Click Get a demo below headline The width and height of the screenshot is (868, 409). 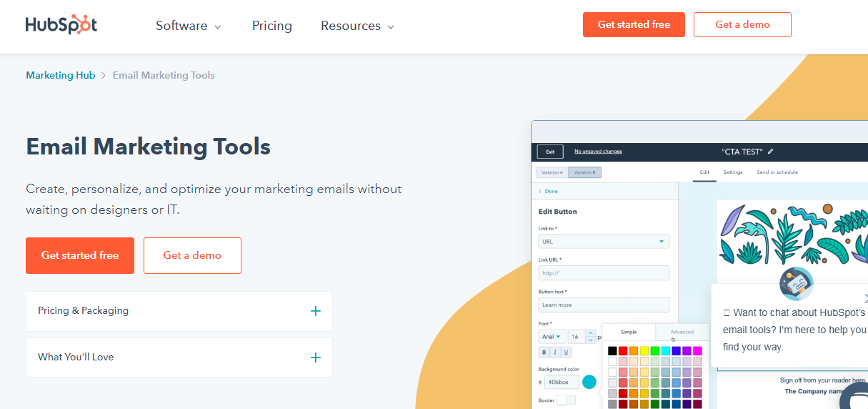click(192, 255)
